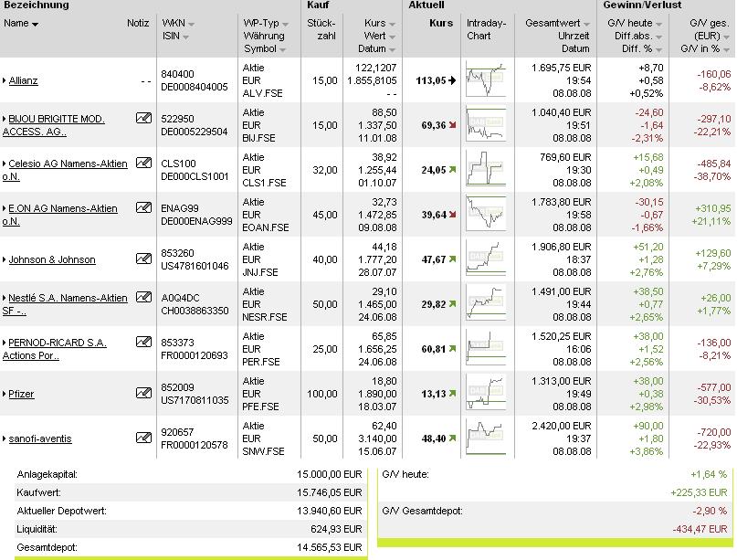Screen dimensions: 737x560
Task: Open the BIJOU BRIGITTE MOD. ACCESS. link
Action: tap(54, 125)
